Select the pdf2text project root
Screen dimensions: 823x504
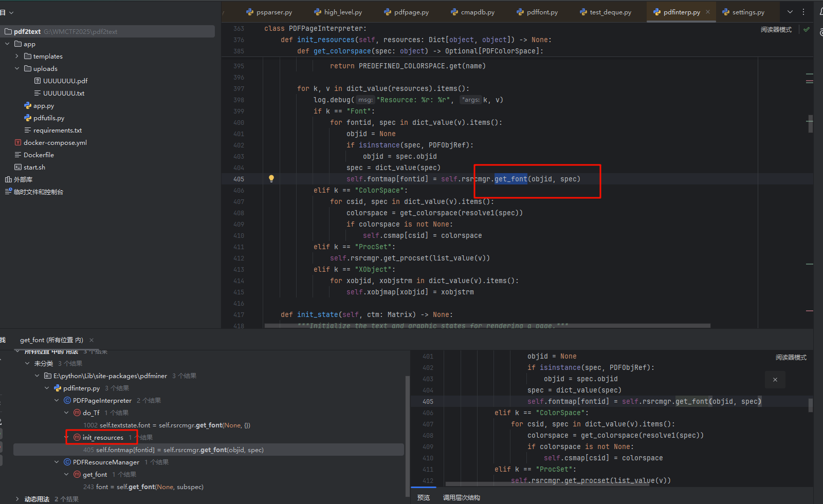107,31
